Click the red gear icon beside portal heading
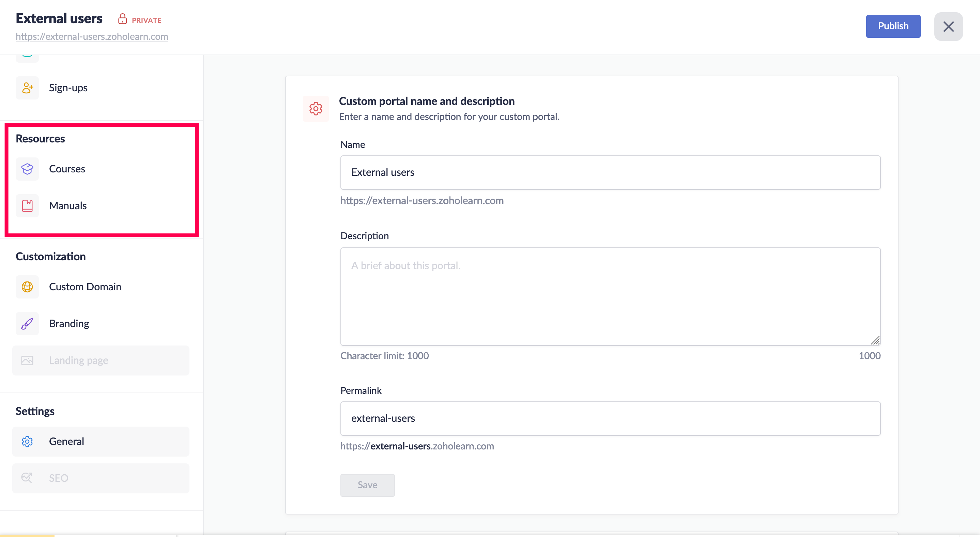This screenshot has height=537, width=980. 316,109
